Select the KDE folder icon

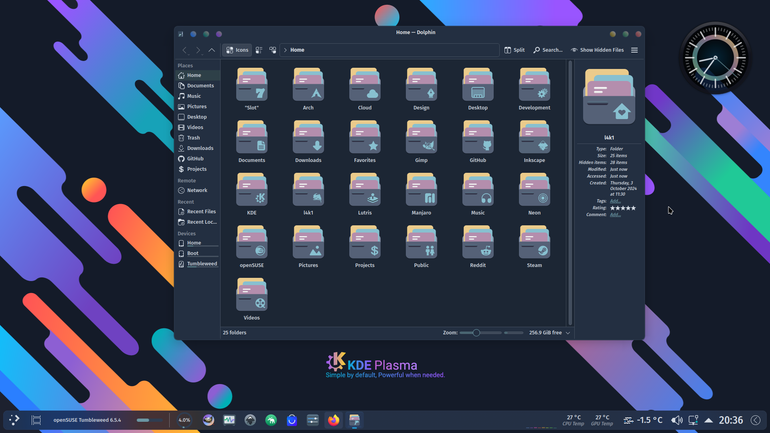click(251, 190)
